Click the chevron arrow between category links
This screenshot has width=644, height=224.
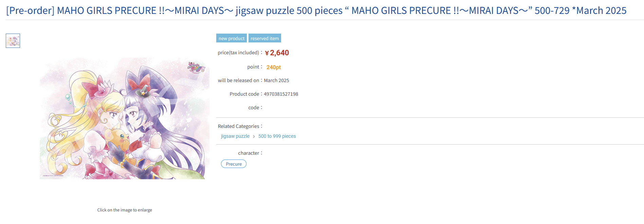[x=254, y=136]
